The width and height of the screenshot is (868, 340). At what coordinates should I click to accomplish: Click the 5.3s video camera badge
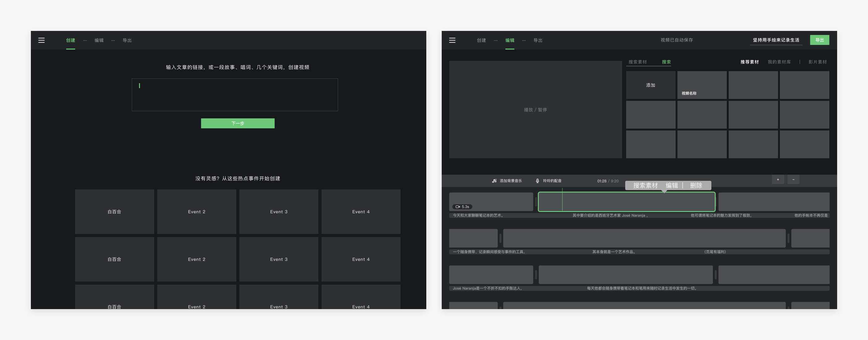point(462,207)
